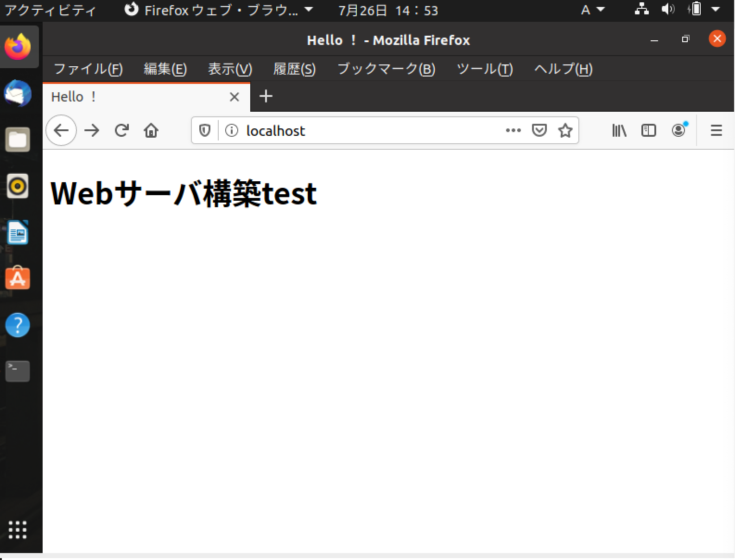Click the Webサーバ構築test heading
The width and height of the screenshot is (735, 560).
[184, 193]
